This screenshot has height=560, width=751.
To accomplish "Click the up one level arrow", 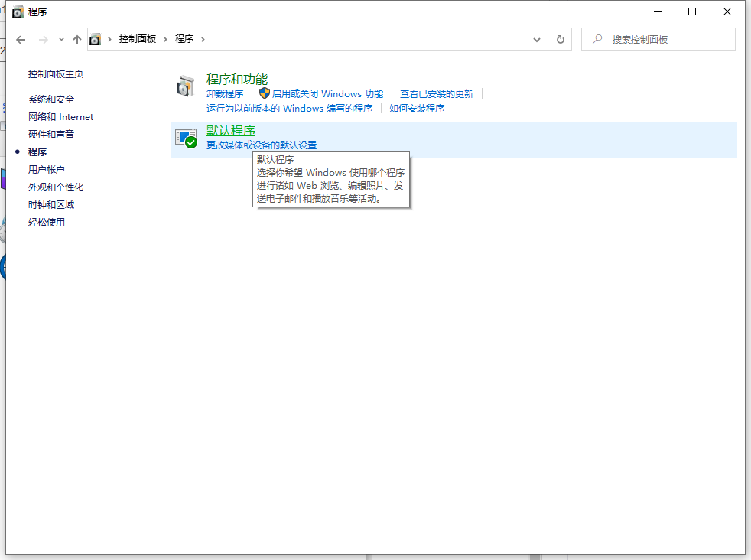I will pyautogui.click(x=76, y=39).
